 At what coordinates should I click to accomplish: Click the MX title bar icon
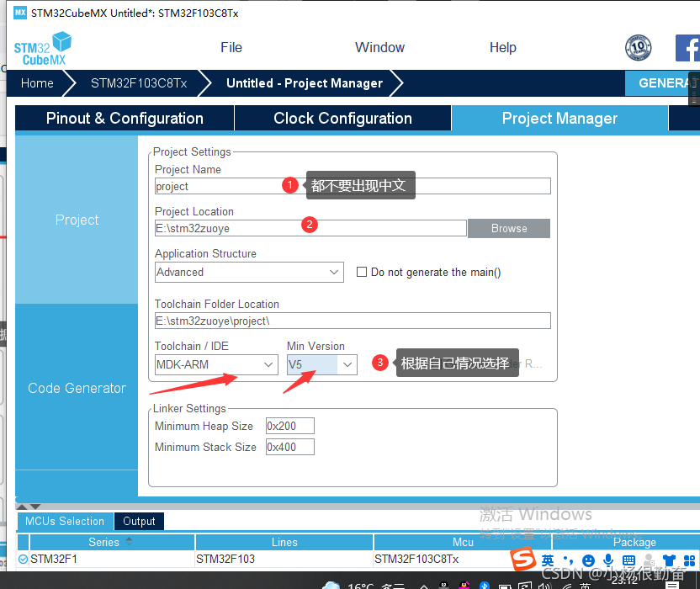[20, 13]
